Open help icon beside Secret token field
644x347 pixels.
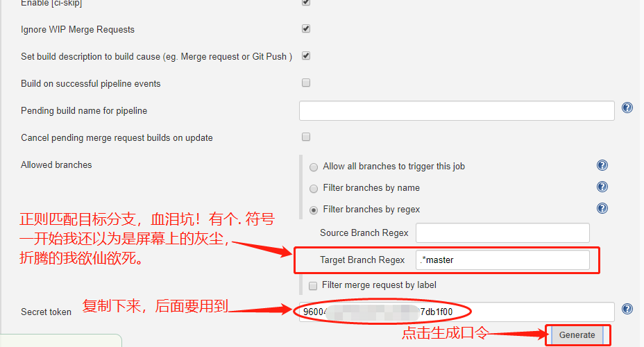click(627, 309)
